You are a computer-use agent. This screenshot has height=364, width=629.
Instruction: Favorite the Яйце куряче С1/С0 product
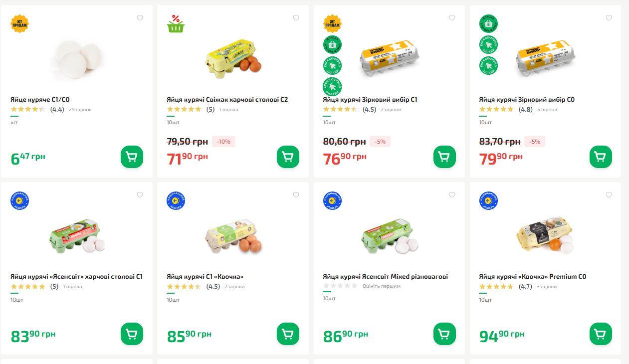coord(140,18)
